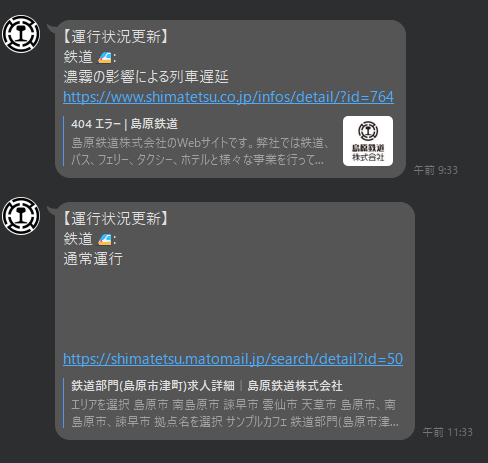
Task: Click the text 通常運行 in the second message
Action: (93, 259)
